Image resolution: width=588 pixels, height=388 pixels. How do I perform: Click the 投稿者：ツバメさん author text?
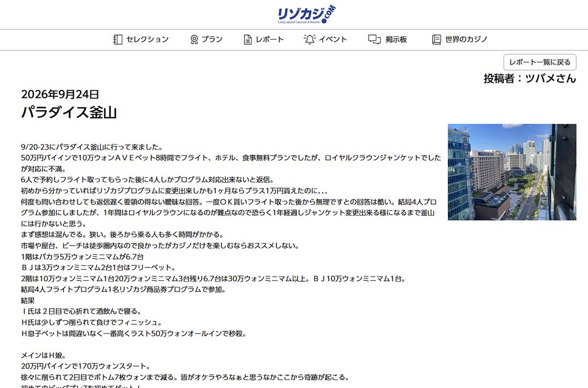coord(530,78)
